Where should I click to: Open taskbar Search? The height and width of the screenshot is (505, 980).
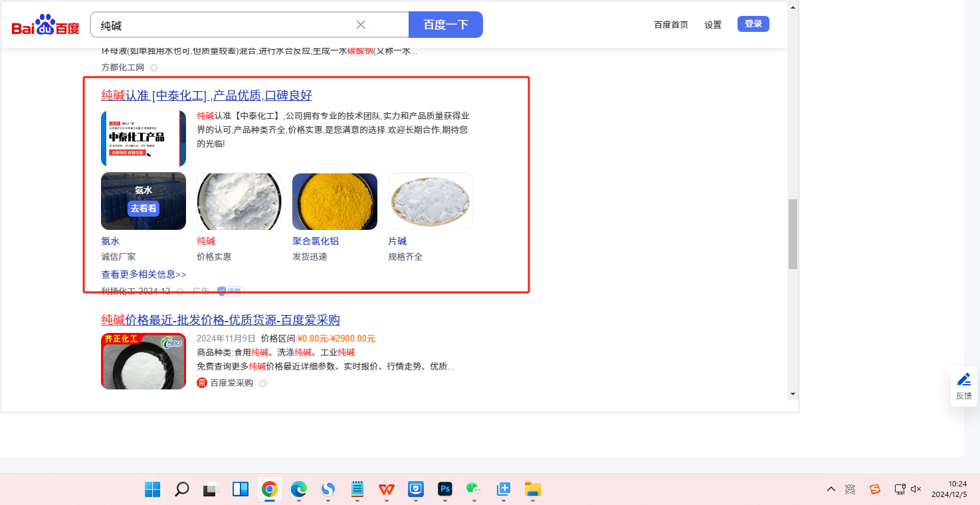(x=182, y=490)
